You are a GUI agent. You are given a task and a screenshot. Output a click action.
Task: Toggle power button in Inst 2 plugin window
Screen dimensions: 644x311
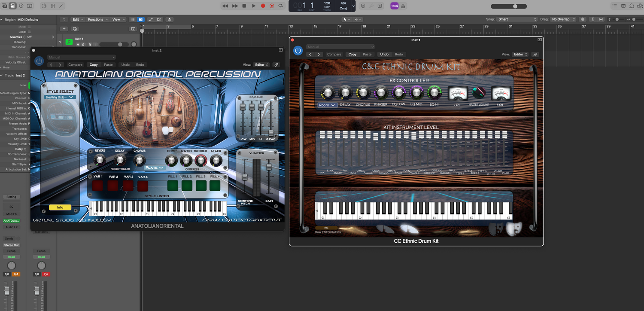click(39, 61)
